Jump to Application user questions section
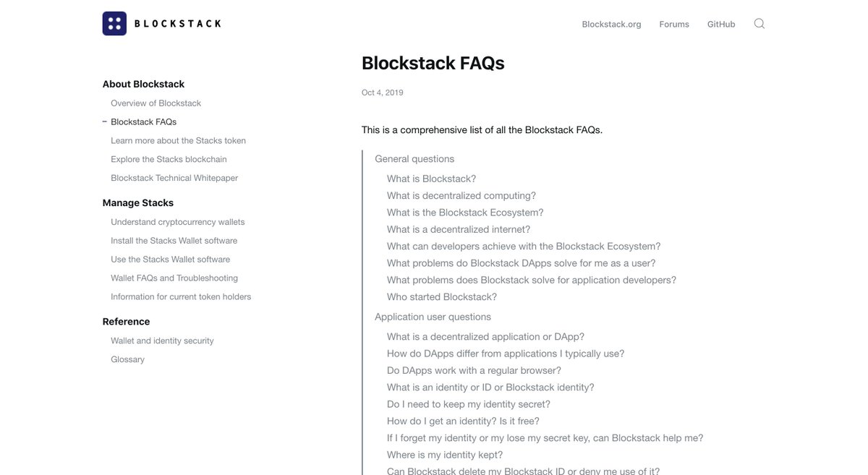The width and height of the screenshot is (868, 475). 433,317
